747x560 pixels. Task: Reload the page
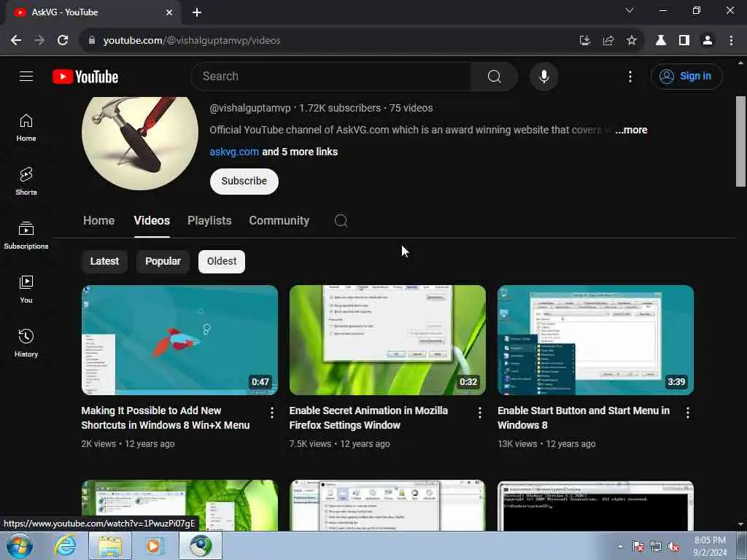pyautogui.click(x=63, y=41)
